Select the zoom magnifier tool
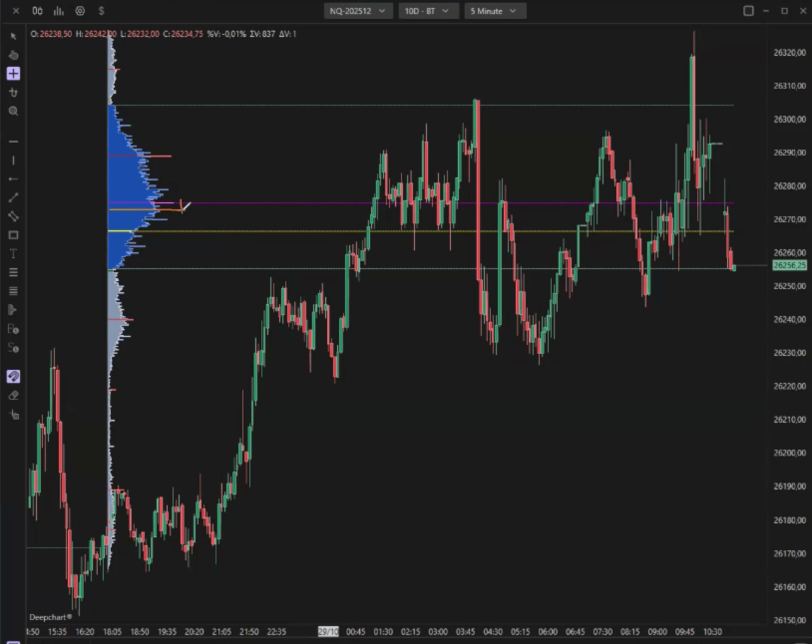 pyautogui.click(x=13, y=111)
